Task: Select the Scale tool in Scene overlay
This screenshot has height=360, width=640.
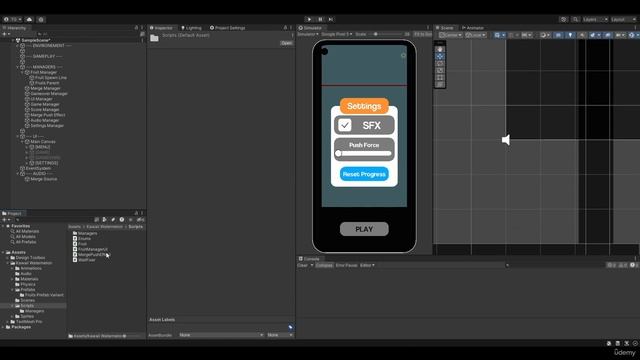Action: [440, 70]
